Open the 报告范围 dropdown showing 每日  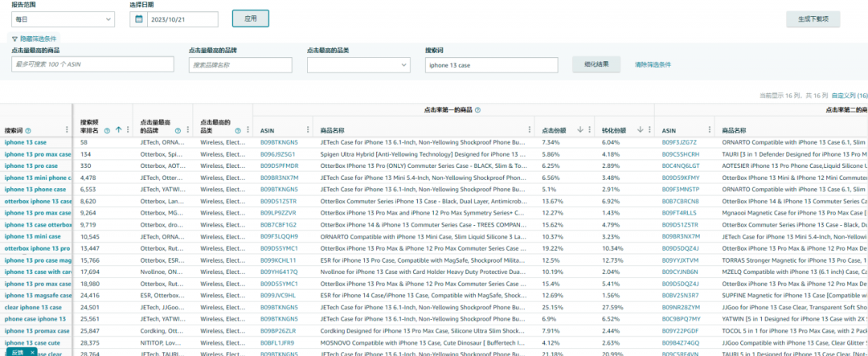pos(63,19)
